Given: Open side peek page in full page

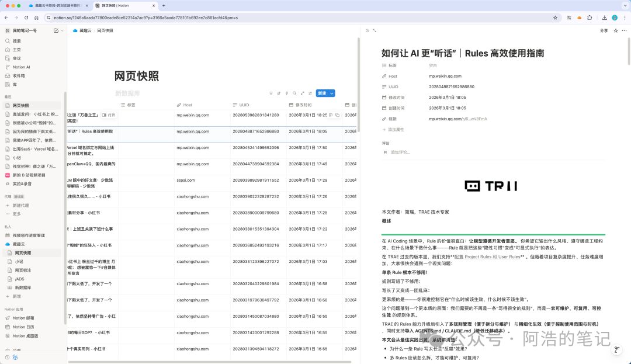Looking at the screenshot, I should (375, 30).
